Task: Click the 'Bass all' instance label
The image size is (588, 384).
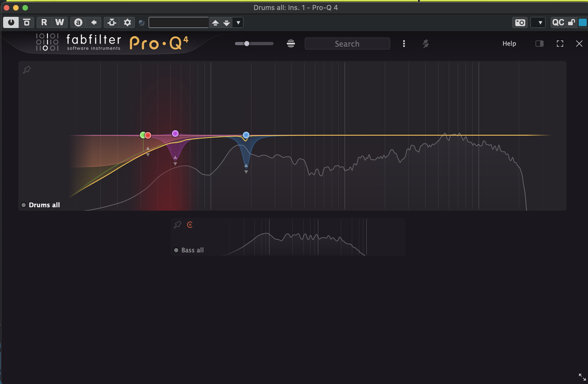Action: pos(193,250)
